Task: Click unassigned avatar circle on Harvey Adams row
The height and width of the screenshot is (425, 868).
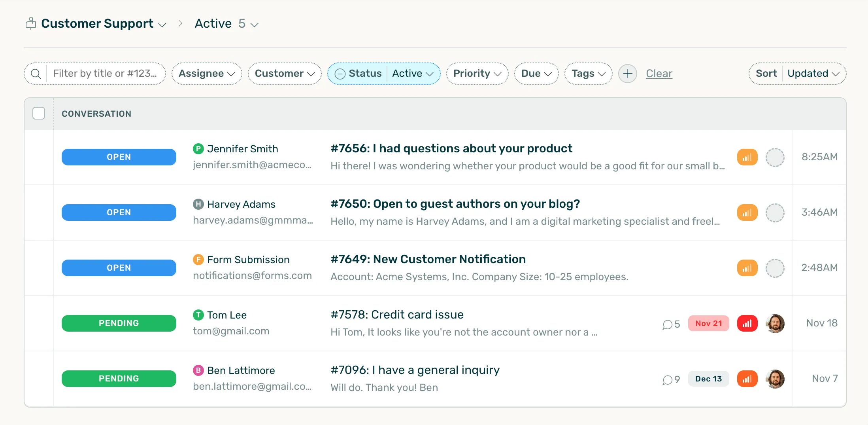Action: tap(775, 212)
